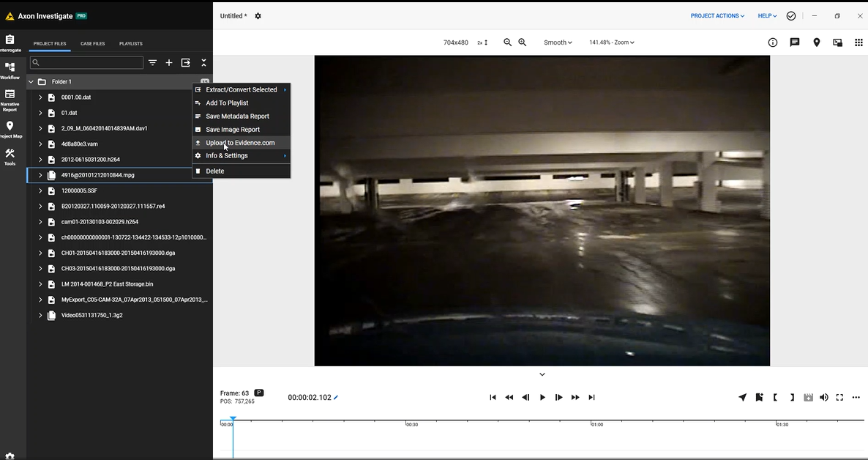Switch to the CASE FILES tab
The image size is (868, 460).
(92, 43)
